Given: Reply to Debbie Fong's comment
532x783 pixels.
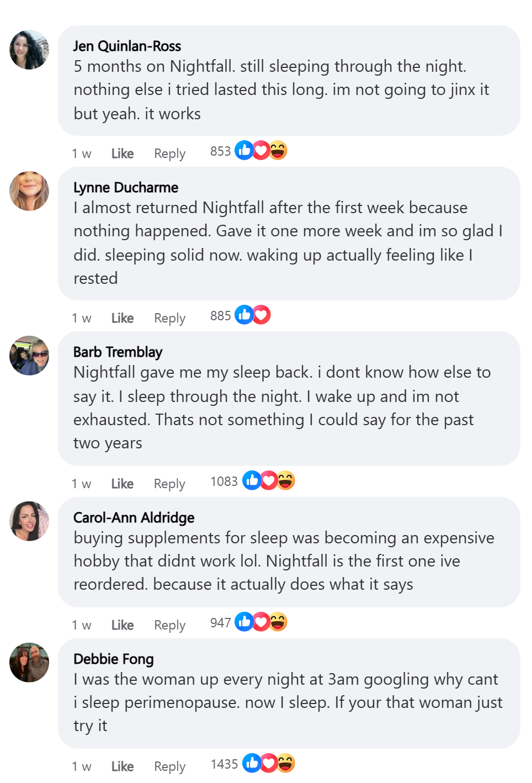Looking at the screenshot, I should [x=169, y=766].
